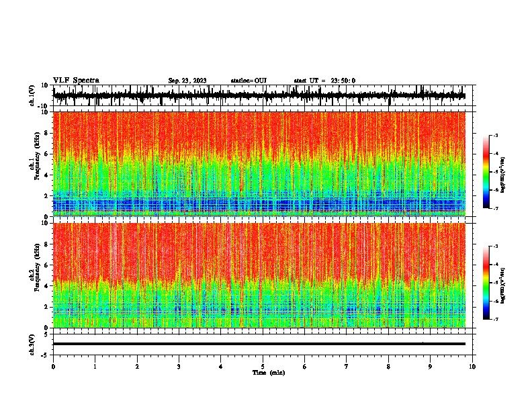Click the ch.2 color bar log(PSD) unit label

point(503,285)
